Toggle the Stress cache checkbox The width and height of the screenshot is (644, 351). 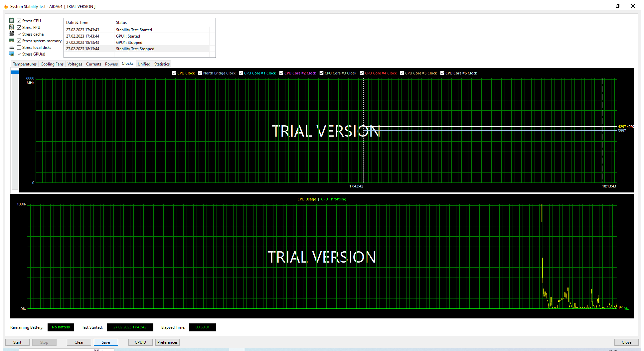tap(19, 34)
